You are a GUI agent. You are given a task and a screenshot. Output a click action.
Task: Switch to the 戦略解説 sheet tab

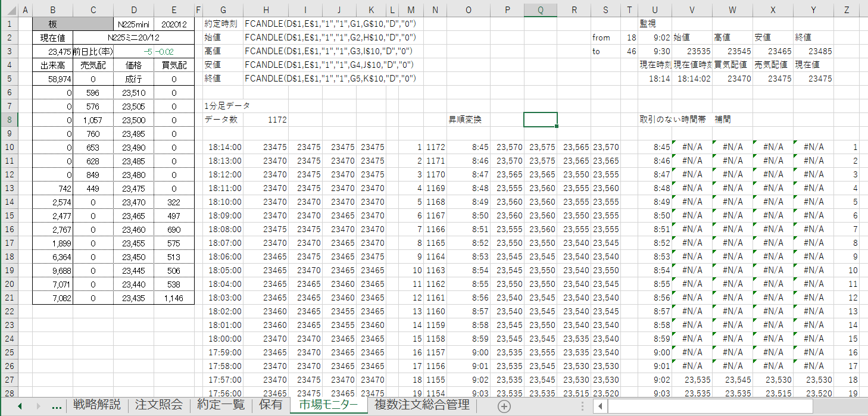(96, 405)
